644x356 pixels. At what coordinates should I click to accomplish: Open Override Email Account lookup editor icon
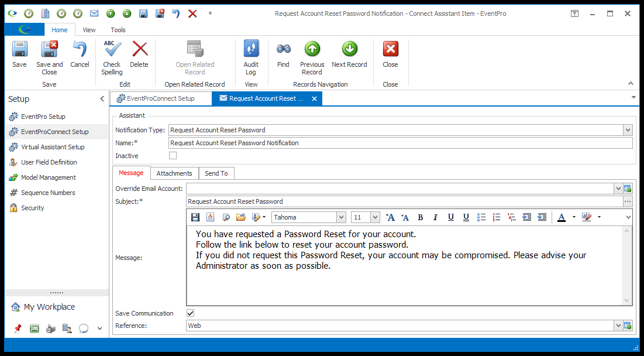[x=628, y=189]
